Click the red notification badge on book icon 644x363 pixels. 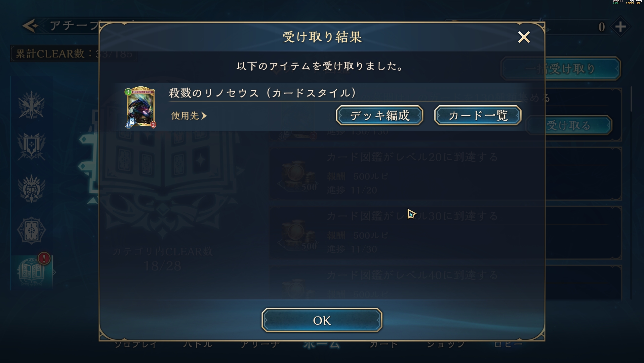click(44, 258)
